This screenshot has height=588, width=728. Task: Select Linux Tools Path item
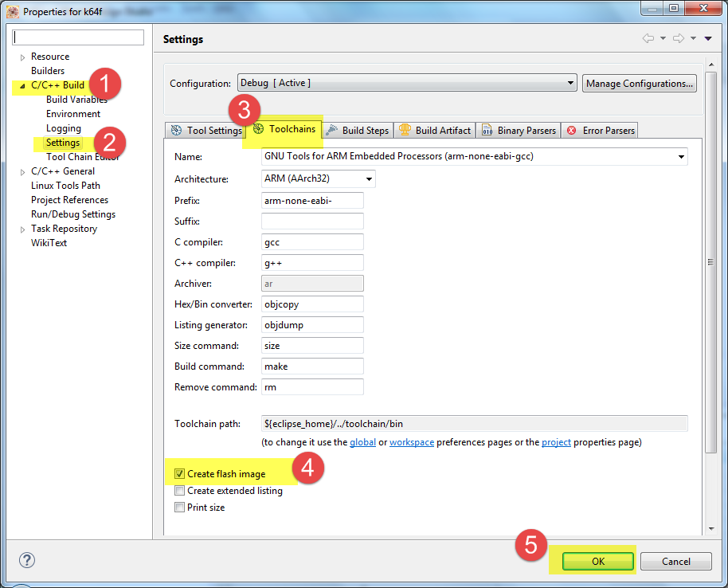click(65, 186)
